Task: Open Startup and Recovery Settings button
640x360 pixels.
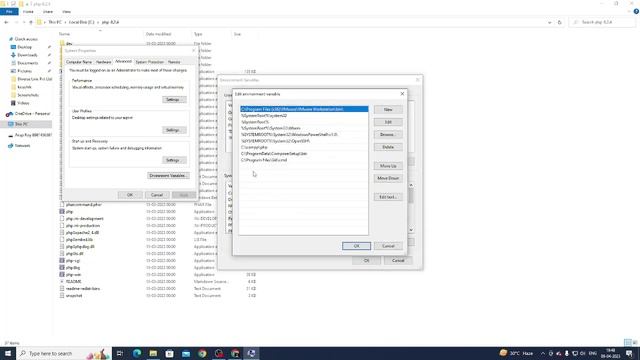Action: point(174,160)
